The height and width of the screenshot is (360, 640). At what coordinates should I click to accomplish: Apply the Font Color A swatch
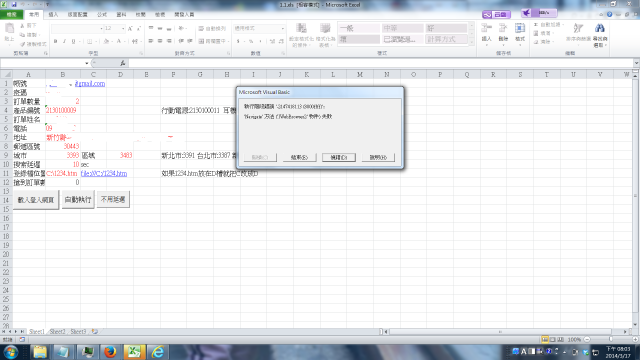click(x=119, y=41)
